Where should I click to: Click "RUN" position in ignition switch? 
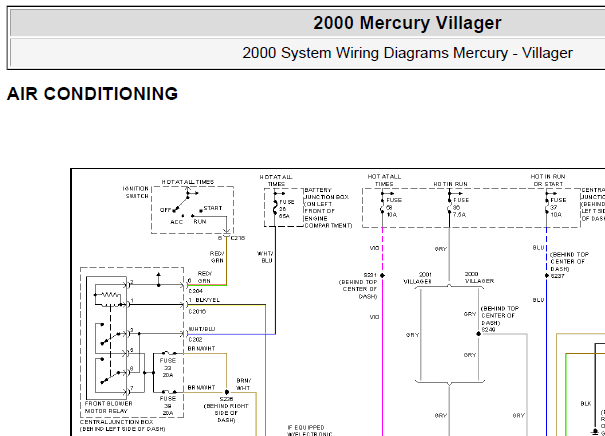coord(200,221)
